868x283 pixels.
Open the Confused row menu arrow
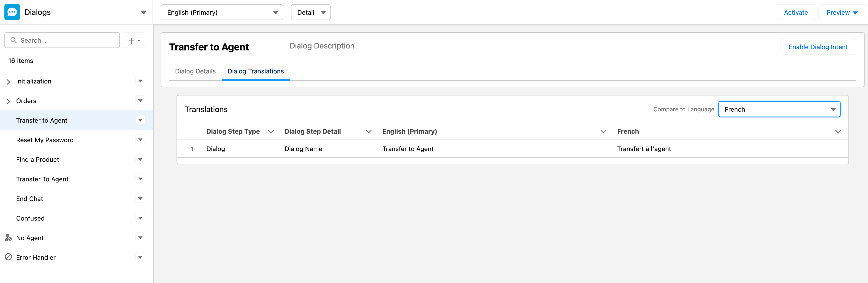click(140, 218)
